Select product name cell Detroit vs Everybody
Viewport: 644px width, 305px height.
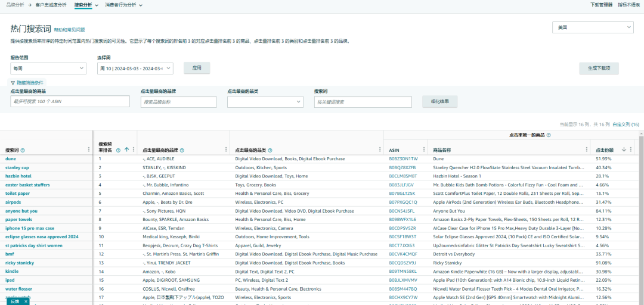pyautogui.click(x=453, y=254)
